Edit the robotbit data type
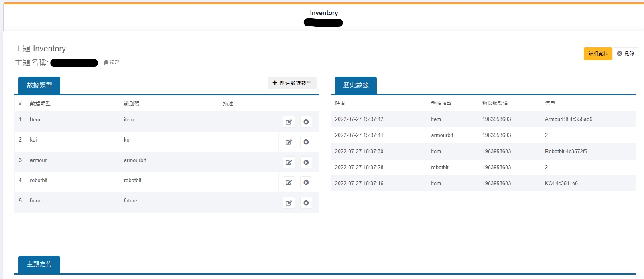The height and width of the screenshot is (279, 644). tap(289, 182)
